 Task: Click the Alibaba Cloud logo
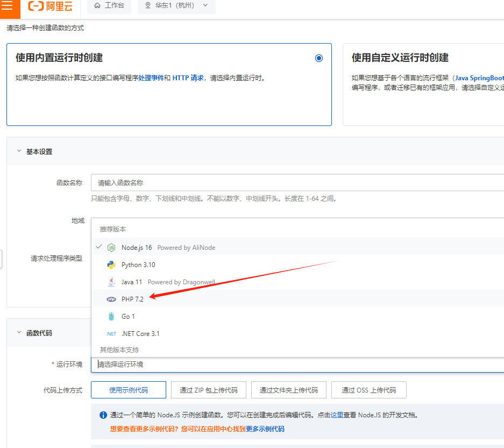(50, 6)
